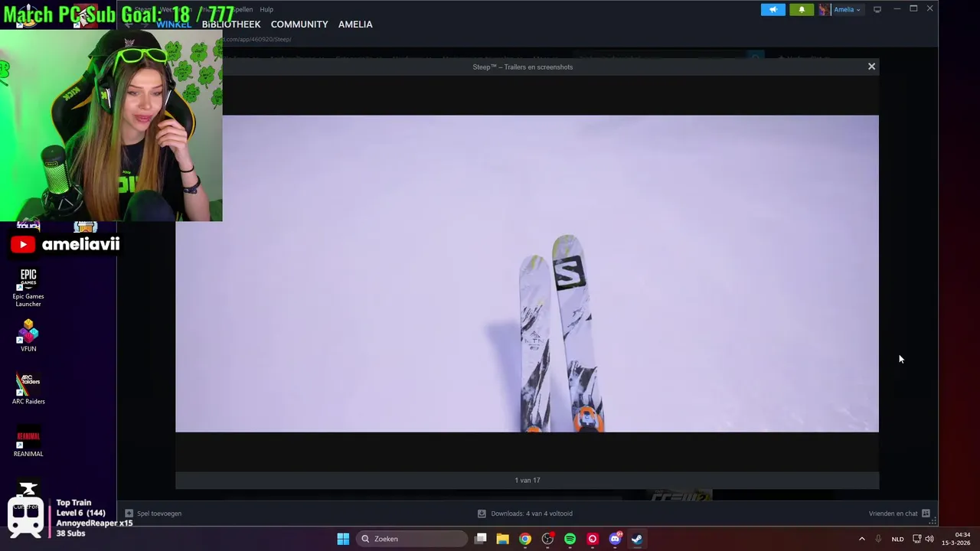
Task: Click the Steam store URL text
Action: point(257,39)
